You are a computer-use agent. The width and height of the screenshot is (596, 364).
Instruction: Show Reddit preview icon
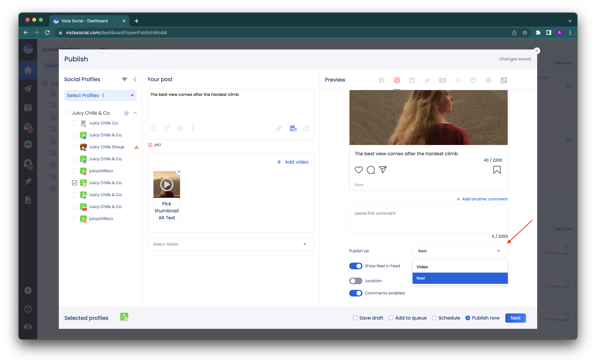(x=473, y=80)
